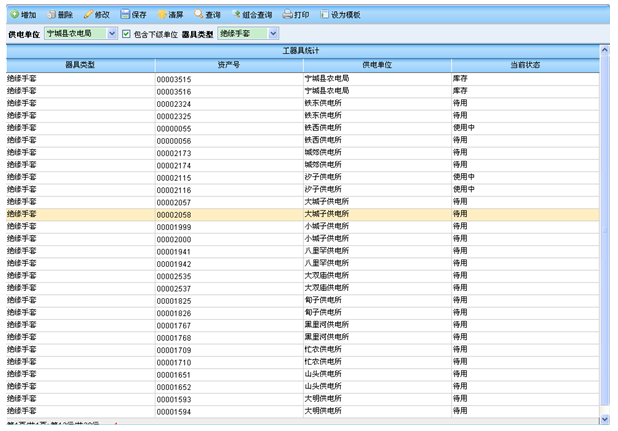Viewport: 618px width, 431px height.
Task: Click the 供电单位 column header
Action: pos(376,64)
